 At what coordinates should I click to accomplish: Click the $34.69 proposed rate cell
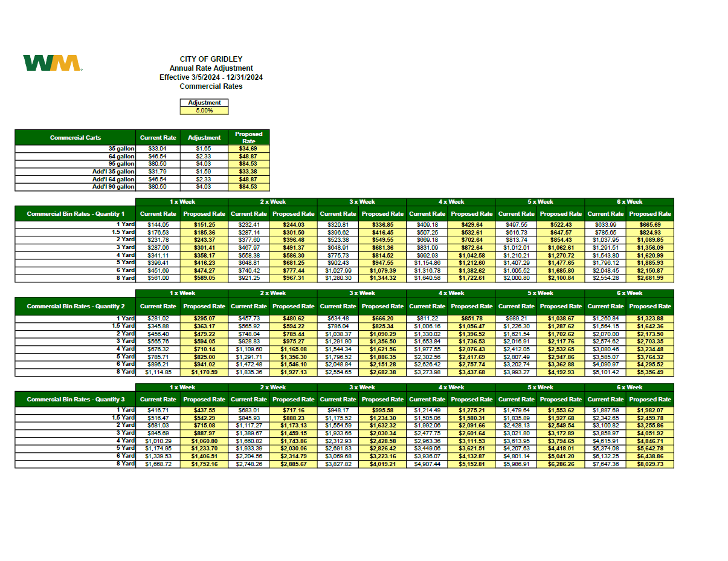point(248,149)
